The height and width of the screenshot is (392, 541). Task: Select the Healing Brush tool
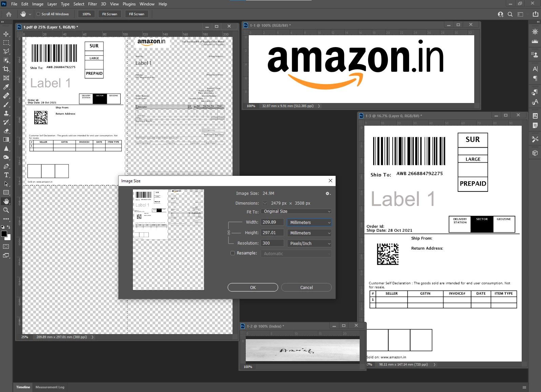[6, 96]
